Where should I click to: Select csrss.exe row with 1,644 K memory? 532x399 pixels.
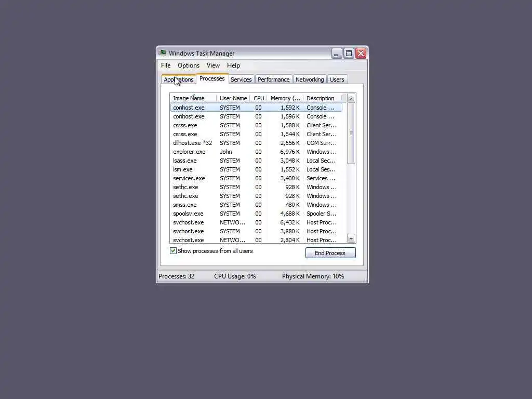coord(256,134)
